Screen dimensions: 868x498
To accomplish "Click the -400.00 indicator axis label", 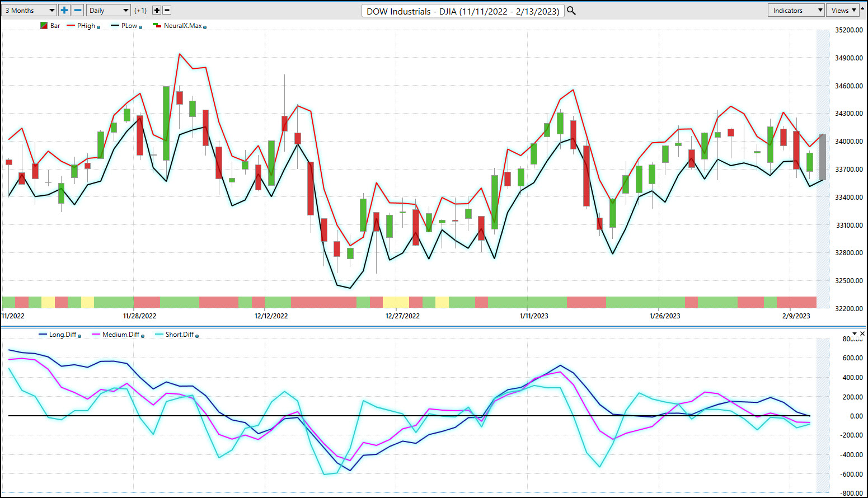I will pyautogui.click(x=852, y=455).
